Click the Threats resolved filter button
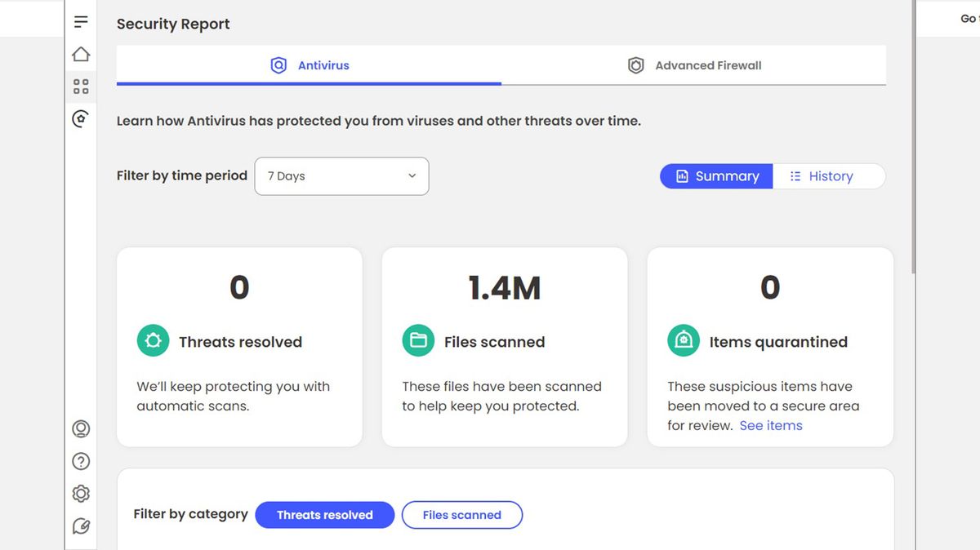The width and height of the screenshot is (980, 550). pyautogui.click(x=324, y=514)
